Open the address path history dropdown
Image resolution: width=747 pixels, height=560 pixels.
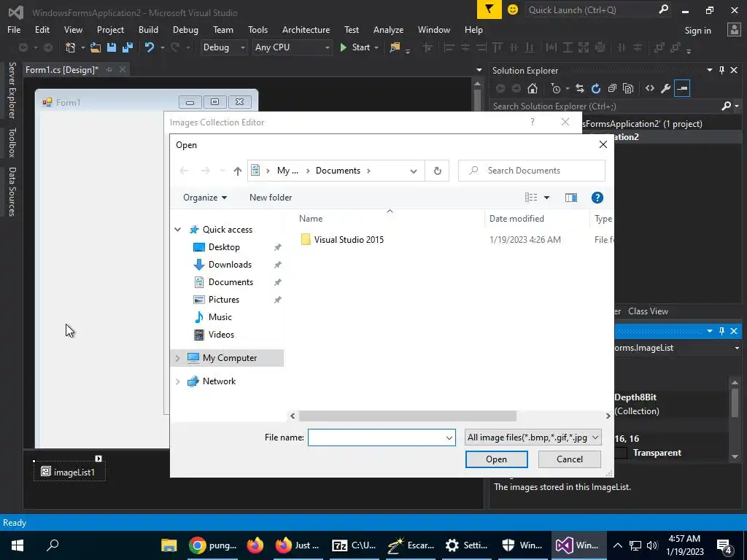pos(414,171)
